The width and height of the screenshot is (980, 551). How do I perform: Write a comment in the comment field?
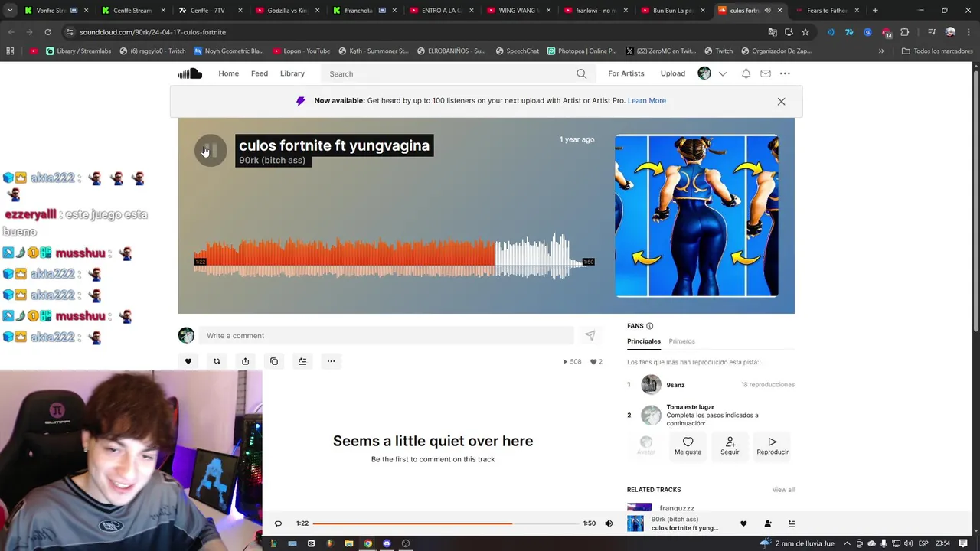click(387, 335)
